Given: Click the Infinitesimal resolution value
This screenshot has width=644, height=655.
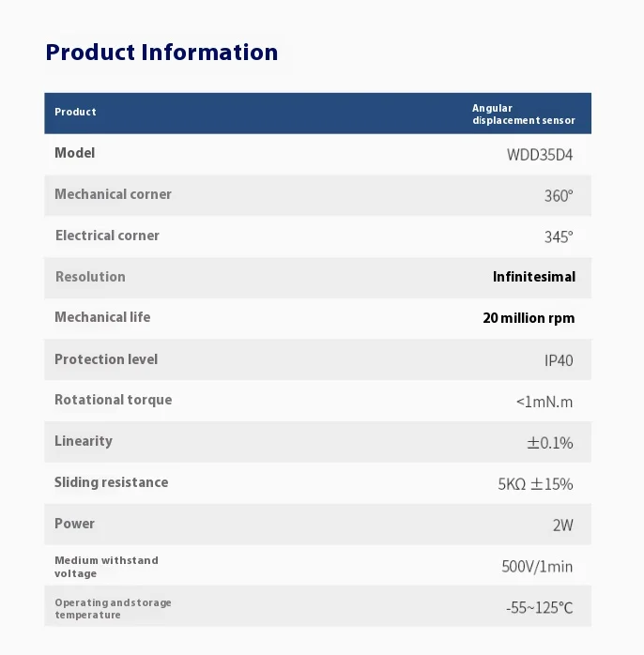Looking at the screenshot, I should (x=533, y=277).
